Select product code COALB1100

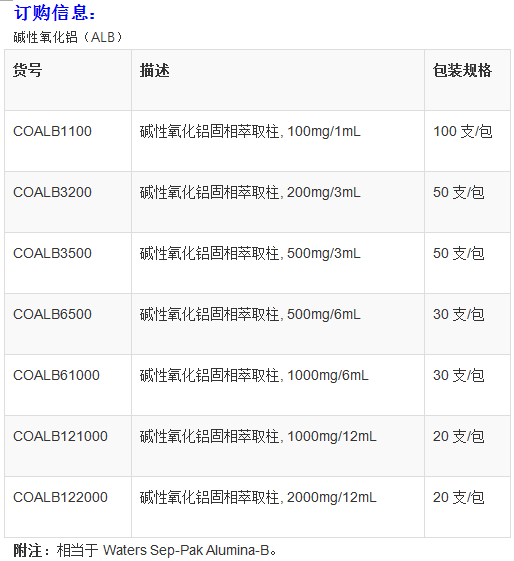tap(53, 131)
